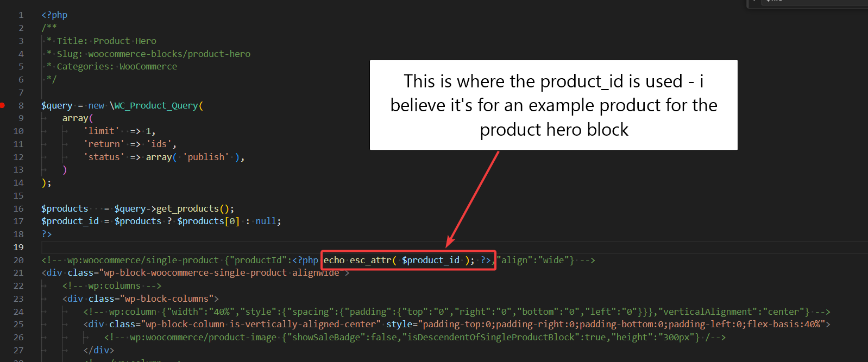
Task: Click the 'null' keyword on line 17
Action: pos(266,221)
